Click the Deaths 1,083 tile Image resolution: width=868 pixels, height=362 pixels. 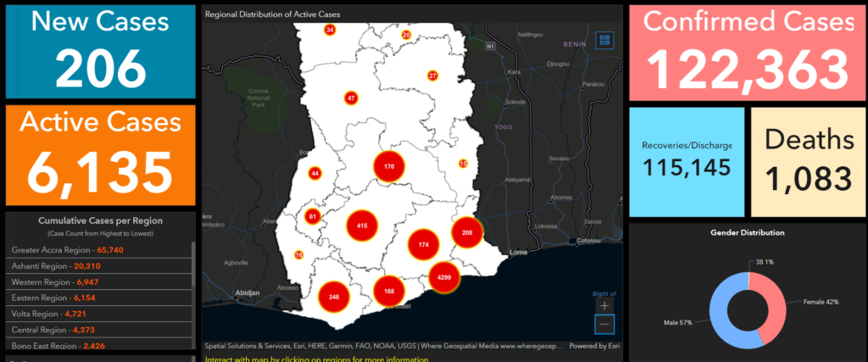click(808, 162)
